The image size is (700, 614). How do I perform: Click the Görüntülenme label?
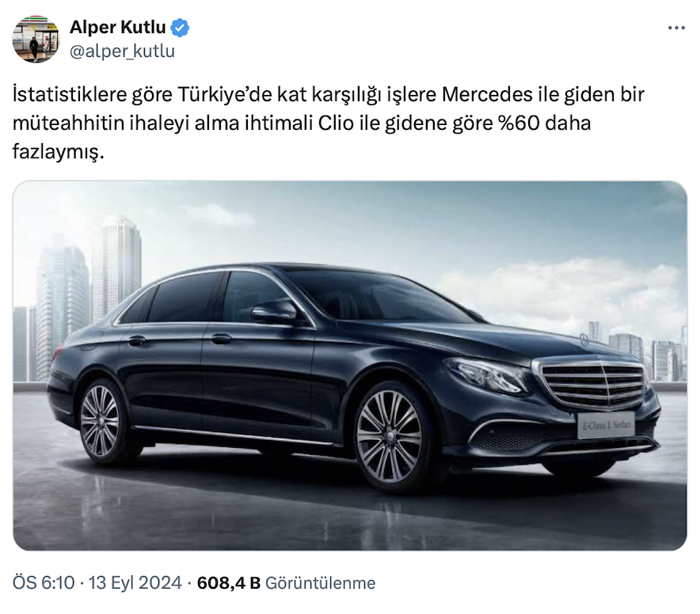click(321, 583)
